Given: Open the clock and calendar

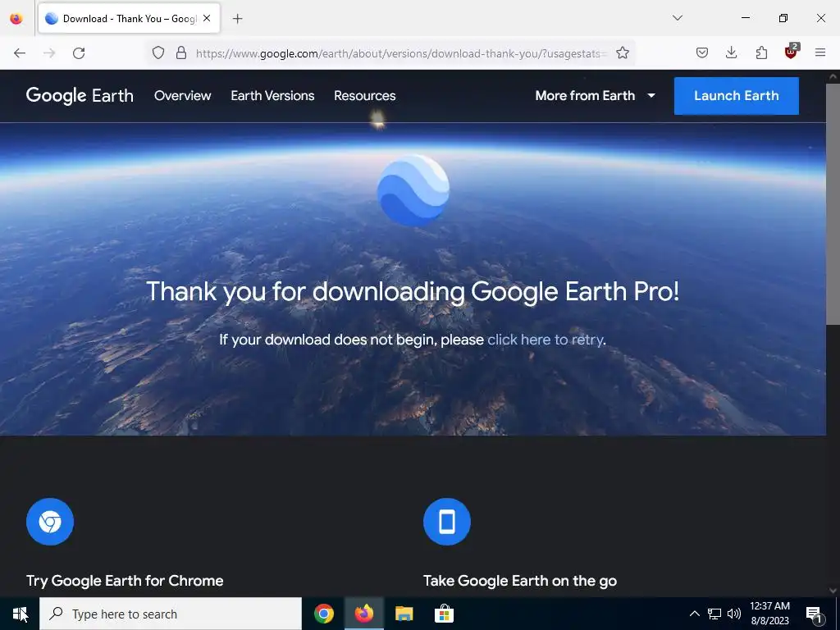Looking at the screenshot, I should [769, 614].
